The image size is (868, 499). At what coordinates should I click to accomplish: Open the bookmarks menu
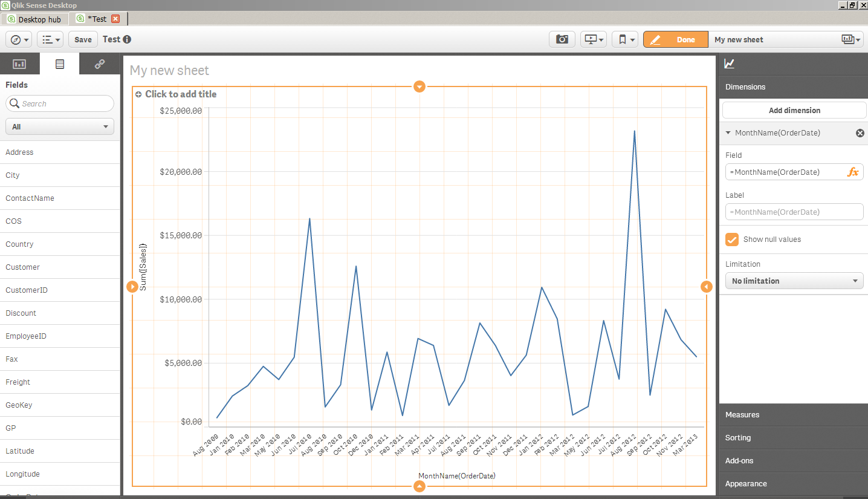tap(625, 39)
